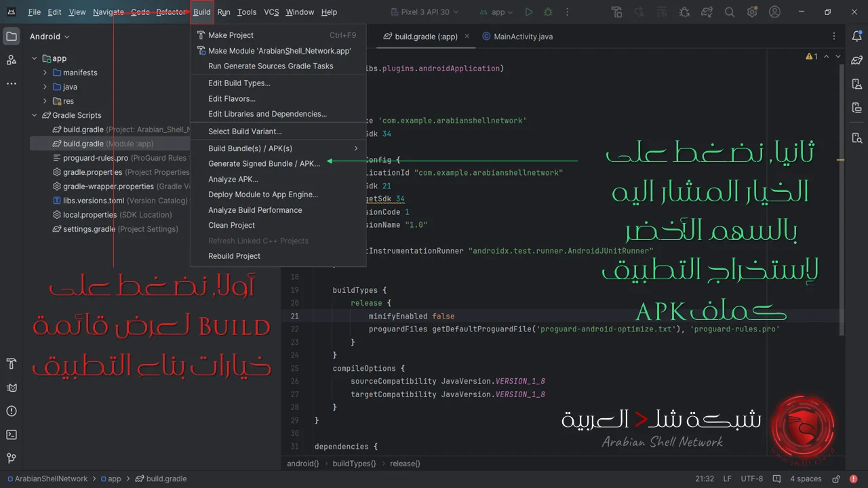Open the Tools menu
Viewport: 868px width, 488px height.
tap(247, 12)
